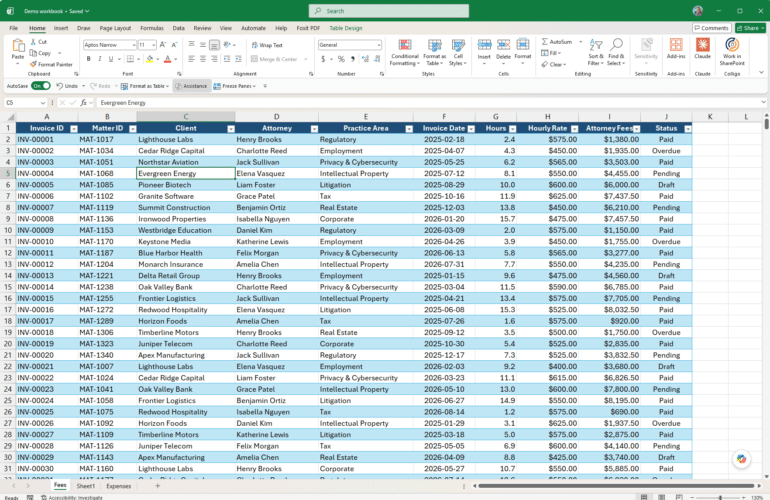Open Conditional Formatting in the ribbon

pyautogui.click(x=405, y=53)
